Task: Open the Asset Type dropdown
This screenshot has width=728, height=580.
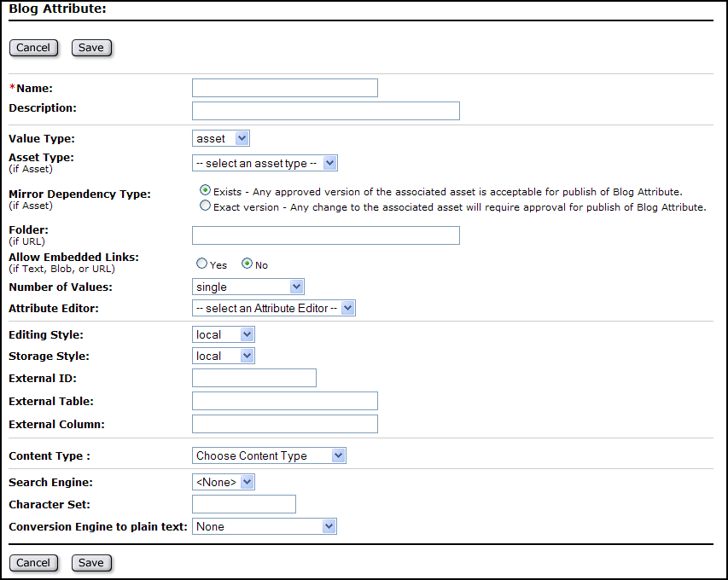Action: (x=265, y=163)
